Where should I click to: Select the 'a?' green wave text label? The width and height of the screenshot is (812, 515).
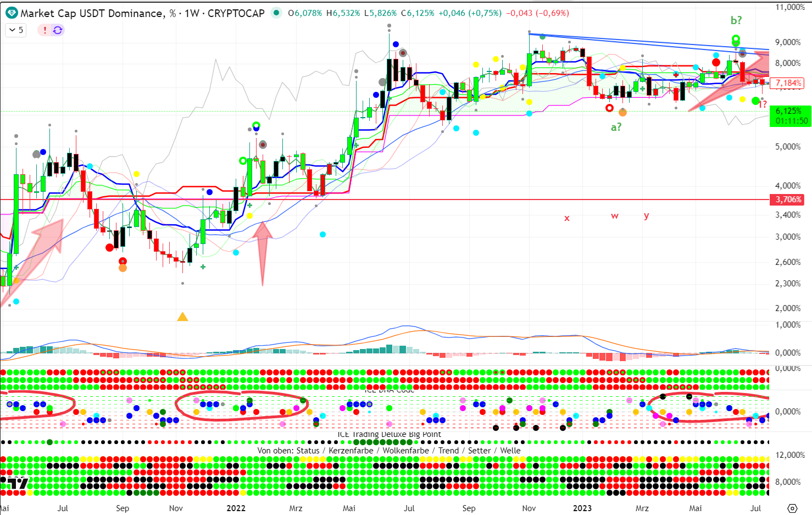pyautogui.click(x=616, y=127)
